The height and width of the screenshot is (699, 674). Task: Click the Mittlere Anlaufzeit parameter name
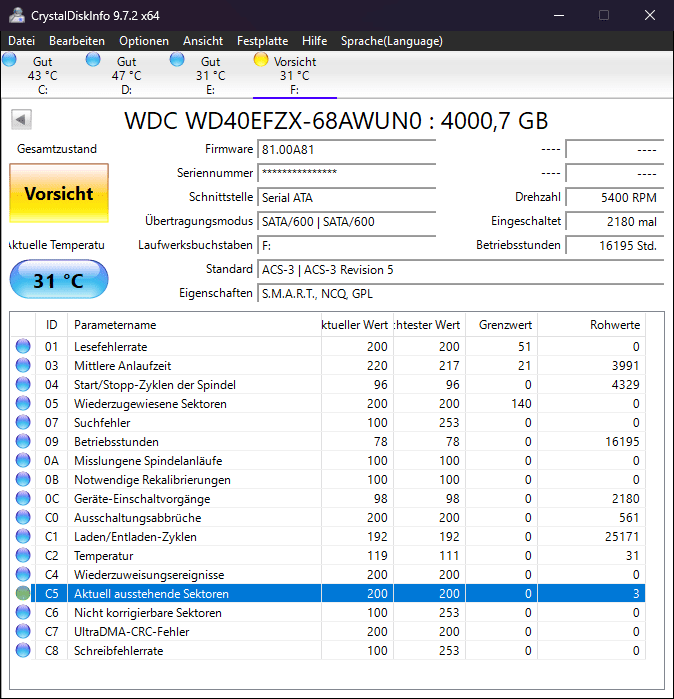123,366
